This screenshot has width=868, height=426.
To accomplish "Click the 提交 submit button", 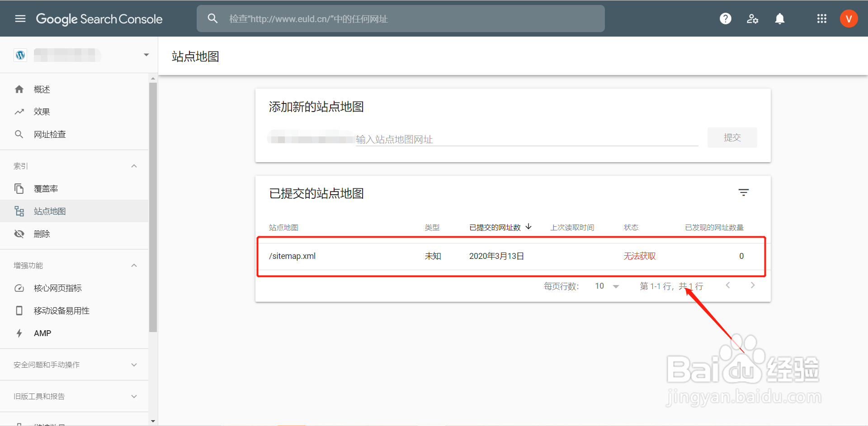I will click(x=732, y=137).
